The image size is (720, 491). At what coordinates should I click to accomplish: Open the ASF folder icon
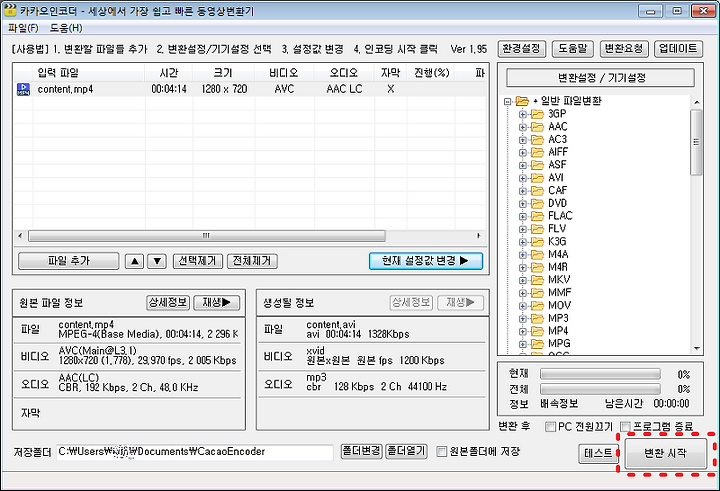click(537, 165)
